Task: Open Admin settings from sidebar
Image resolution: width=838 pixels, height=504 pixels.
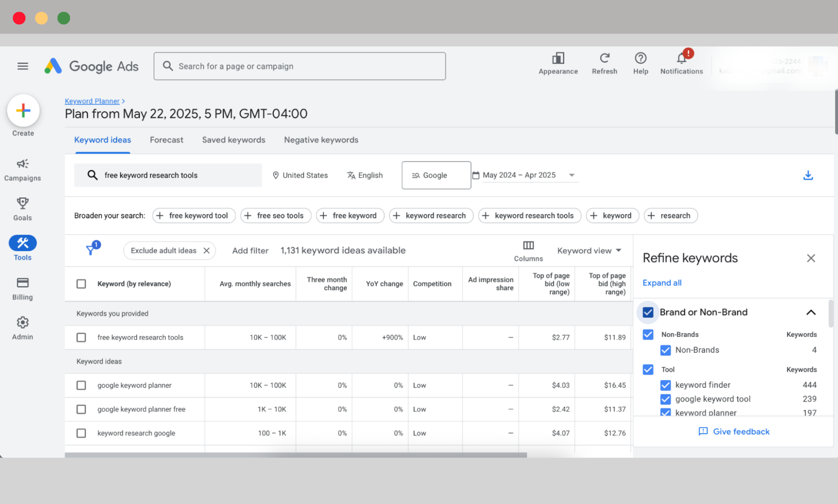Action: (23, 327)
